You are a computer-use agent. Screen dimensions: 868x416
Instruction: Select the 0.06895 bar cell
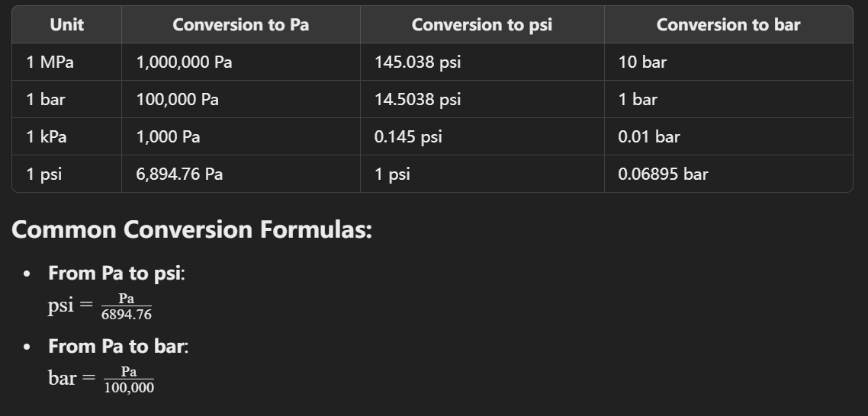(663, 174)
